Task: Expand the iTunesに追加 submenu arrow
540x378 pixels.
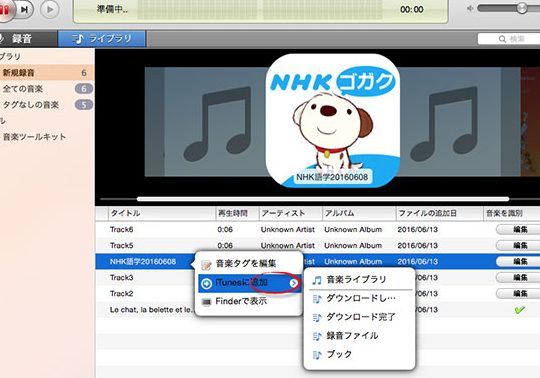Action: click(293, 283)
